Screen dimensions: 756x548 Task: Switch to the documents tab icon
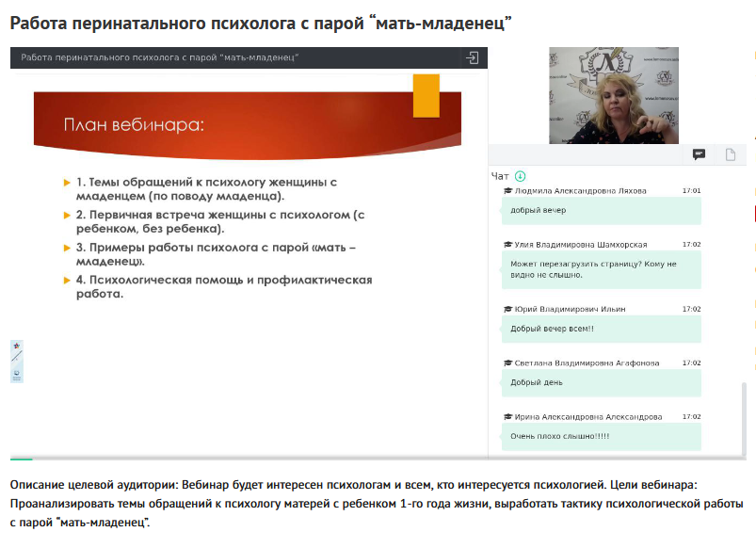click(x=730, y=154)
